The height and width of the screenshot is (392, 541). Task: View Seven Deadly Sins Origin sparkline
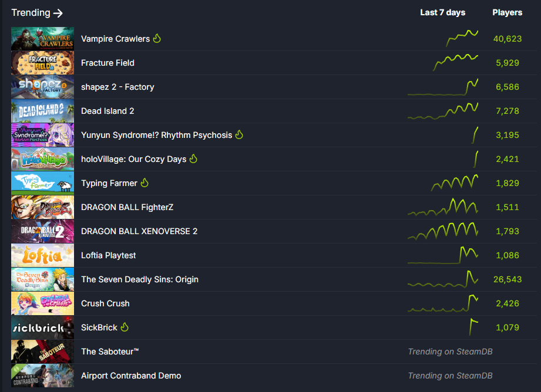coord(443,279)
